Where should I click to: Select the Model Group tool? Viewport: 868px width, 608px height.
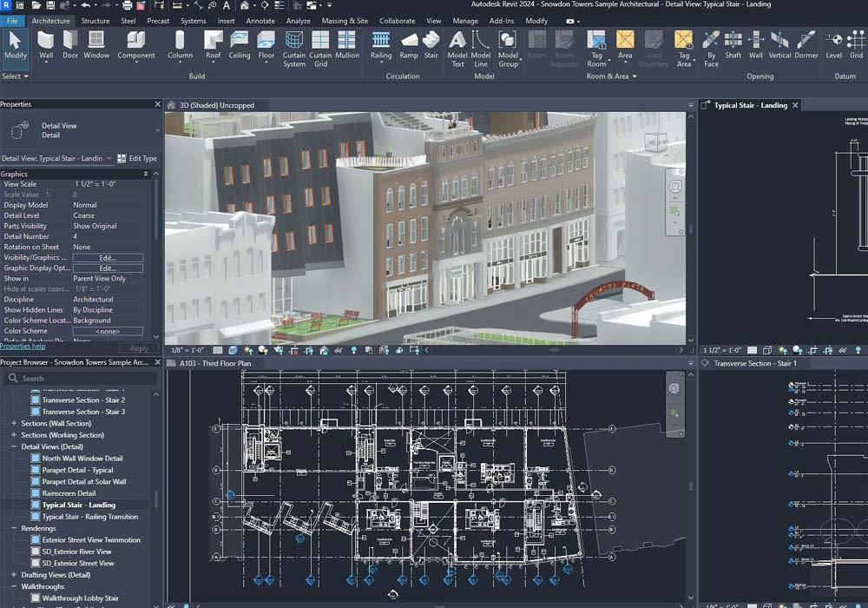(508, 49)
